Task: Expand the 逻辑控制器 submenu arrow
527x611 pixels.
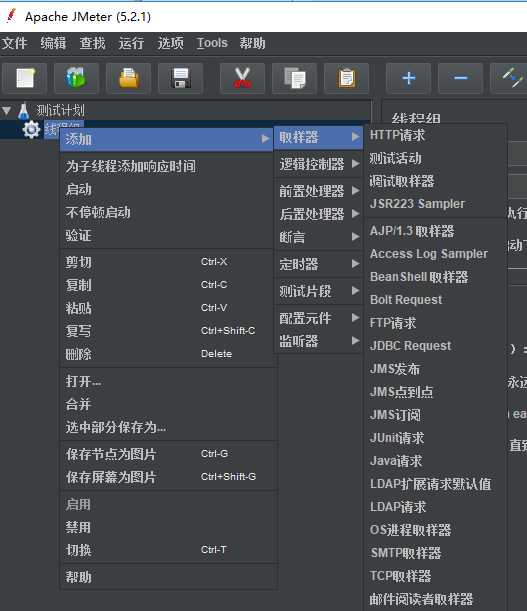Action: (x=355, y=164)
